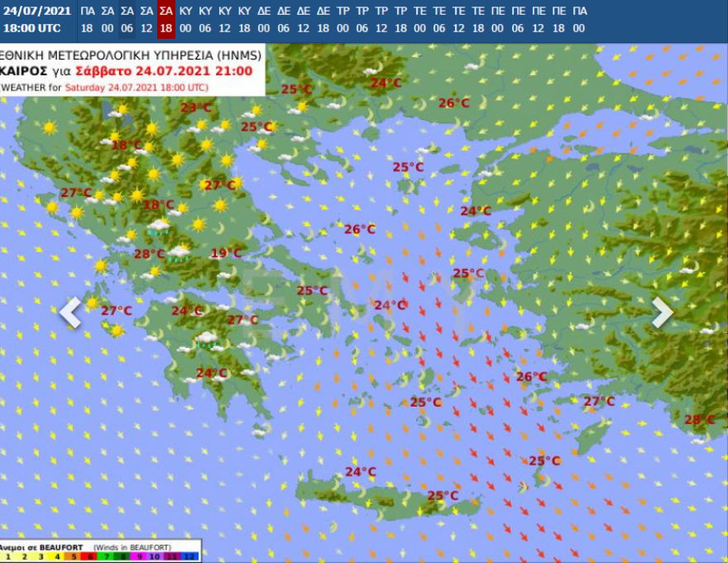Enable the 06 timestep under Saturday
Image resolution: width=728 pixels, height=563 pixels.
pos(127,26)
